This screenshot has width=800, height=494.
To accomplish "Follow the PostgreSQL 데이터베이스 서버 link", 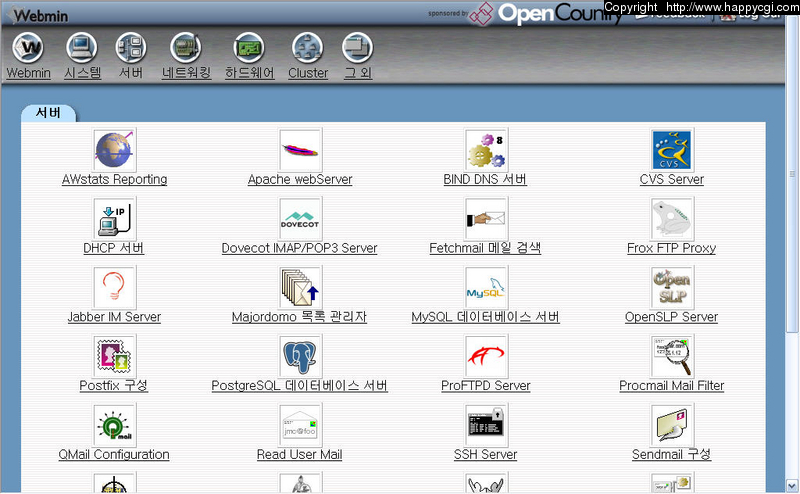I will coord(300,386).
